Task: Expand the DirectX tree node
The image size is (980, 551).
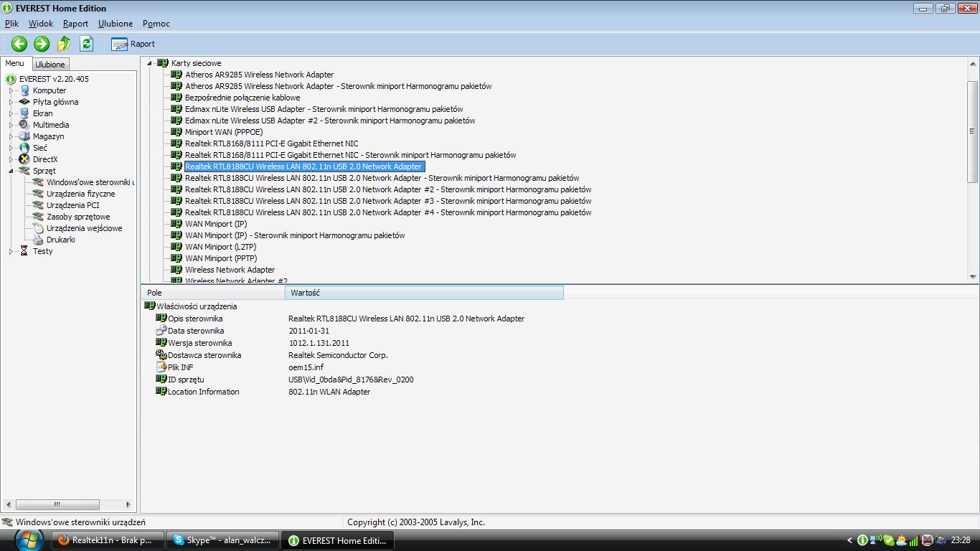Action: [11, 159]
